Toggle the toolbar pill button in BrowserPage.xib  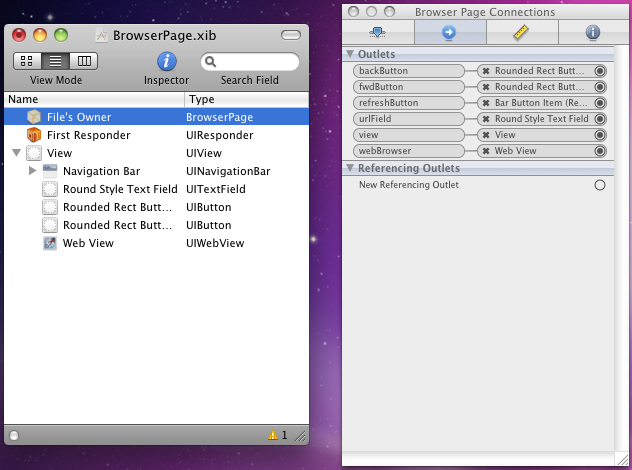291,35
